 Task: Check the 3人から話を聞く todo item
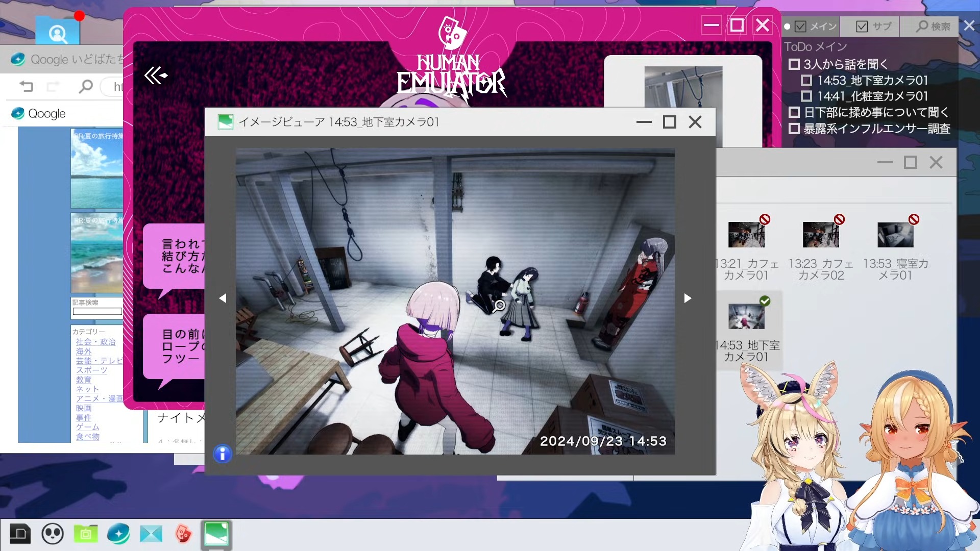pos(794,64)
